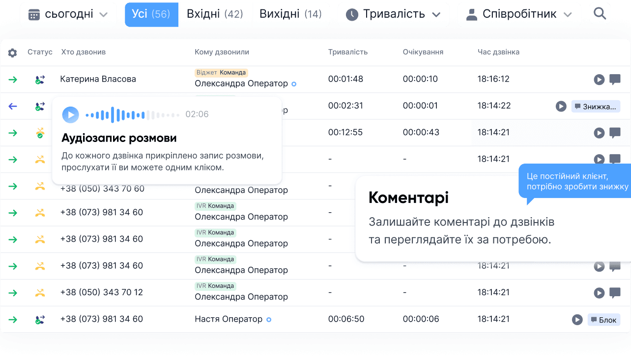The image size is (631, 364).
Task: Click the Знижка comment tag
Action: 596,106
